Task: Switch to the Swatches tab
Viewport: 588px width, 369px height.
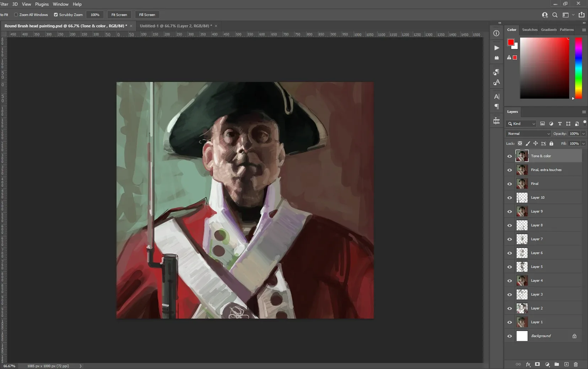Action: [530, 30]
